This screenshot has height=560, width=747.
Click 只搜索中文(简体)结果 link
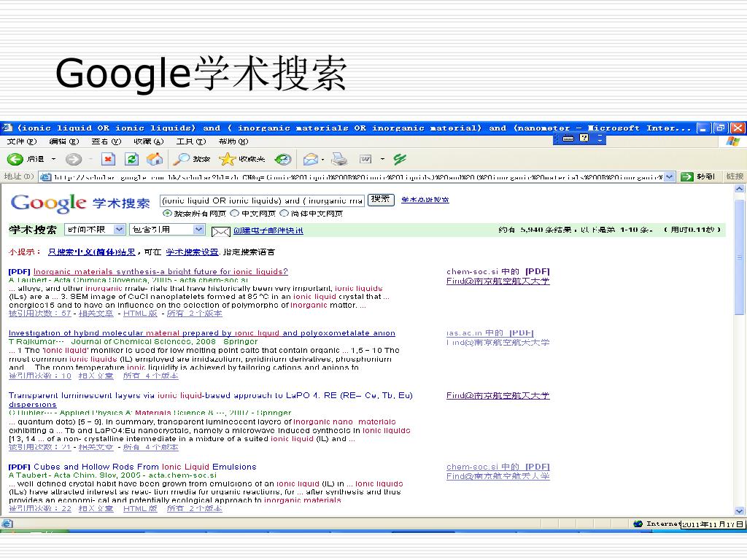point(92,252)
